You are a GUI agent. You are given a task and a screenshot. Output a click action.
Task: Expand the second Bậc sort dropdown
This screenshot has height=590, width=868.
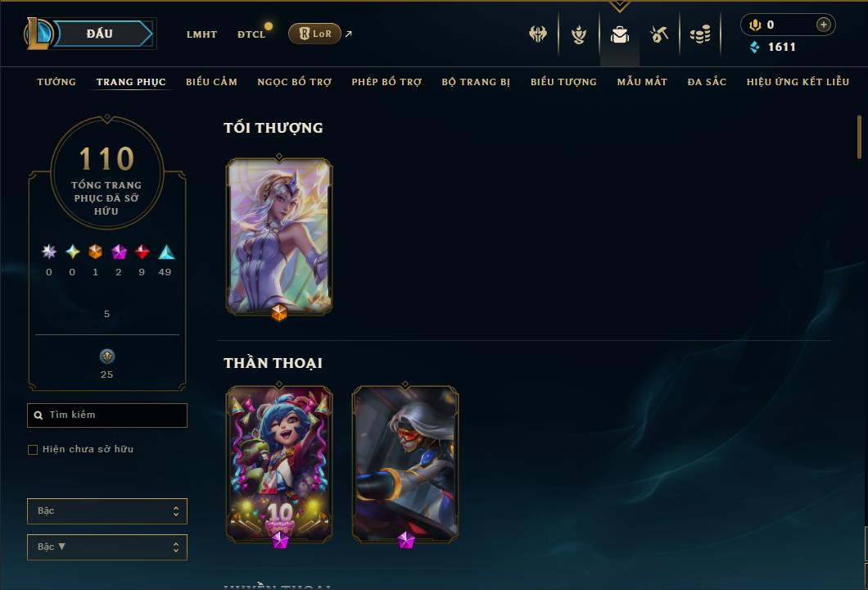106,547
